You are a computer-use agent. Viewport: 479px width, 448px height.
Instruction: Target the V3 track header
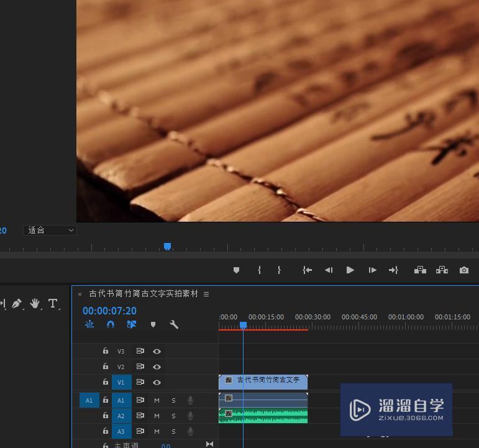click(x=121, y=352)
